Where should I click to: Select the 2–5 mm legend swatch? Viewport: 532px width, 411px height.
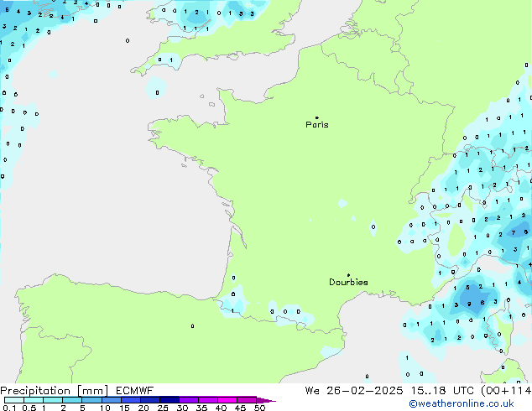pyautogui.click(x=72, y=400)
